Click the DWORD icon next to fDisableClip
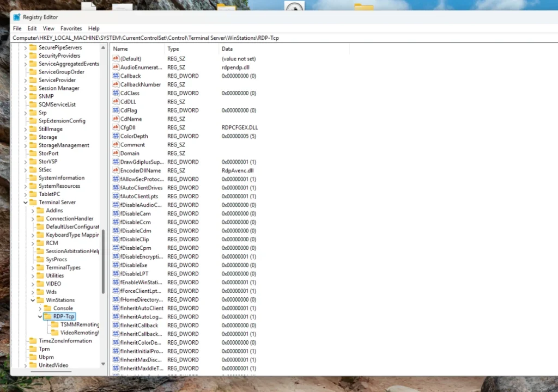Screen dimensions: 558x392 click(x=116, y=239)
